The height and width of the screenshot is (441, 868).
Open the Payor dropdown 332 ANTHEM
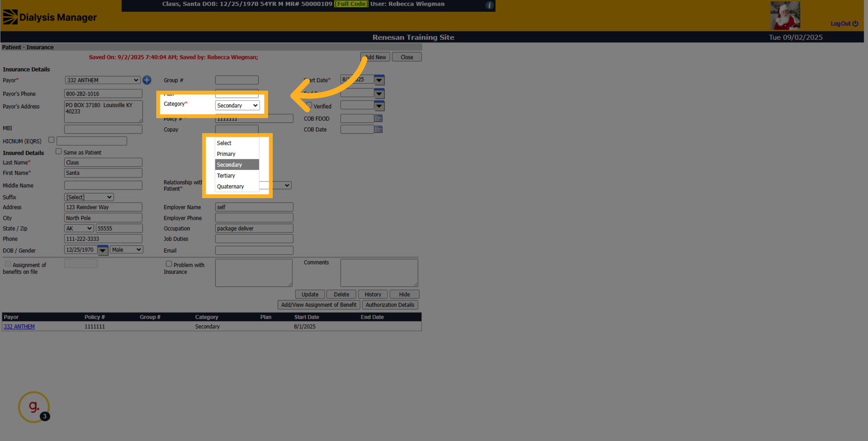click(103, 80)
